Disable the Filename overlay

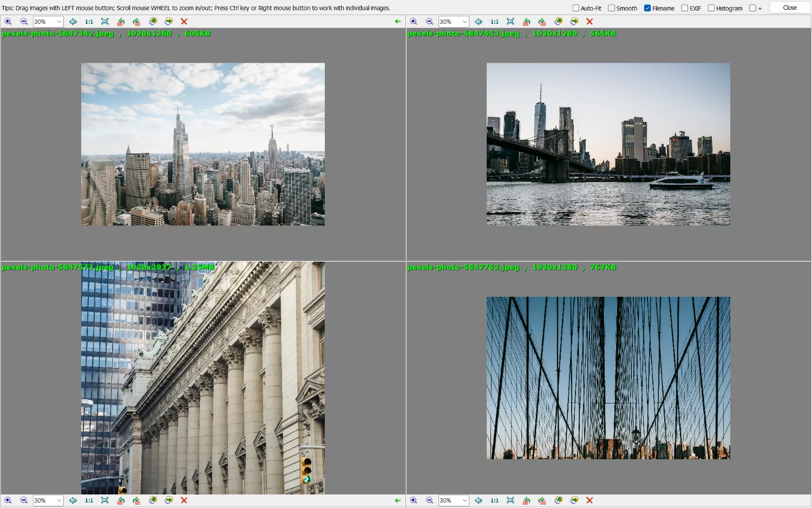[x=646, y=8]
